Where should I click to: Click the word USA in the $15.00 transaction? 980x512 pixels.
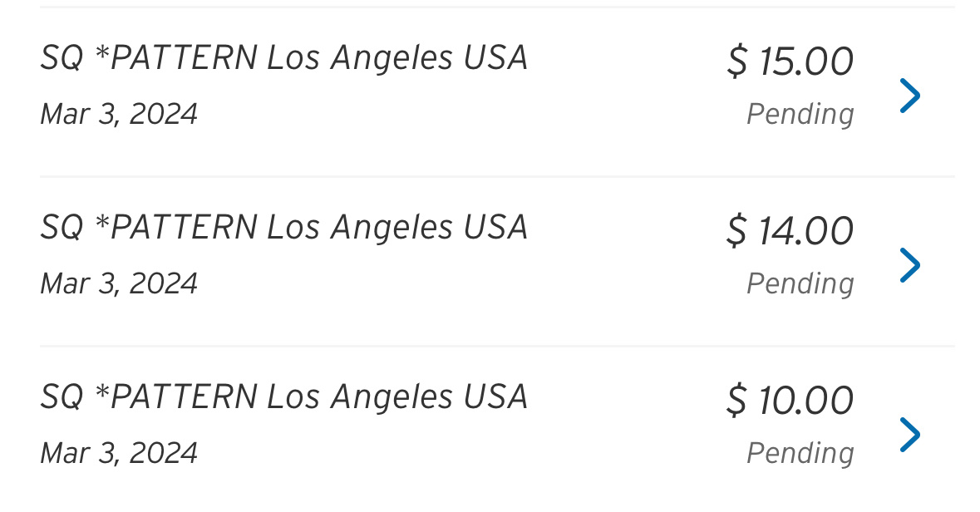tap(495, 58)
